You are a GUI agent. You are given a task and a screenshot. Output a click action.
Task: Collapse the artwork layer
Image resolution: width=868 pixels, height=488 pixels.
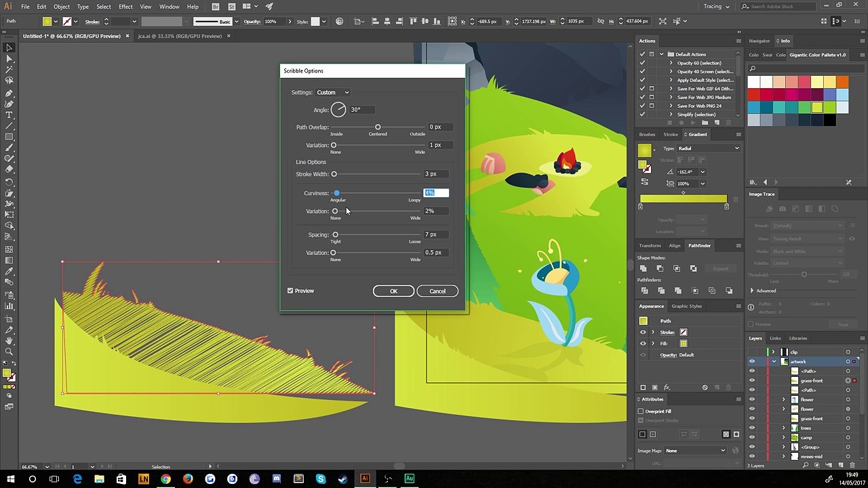(774, 361)
